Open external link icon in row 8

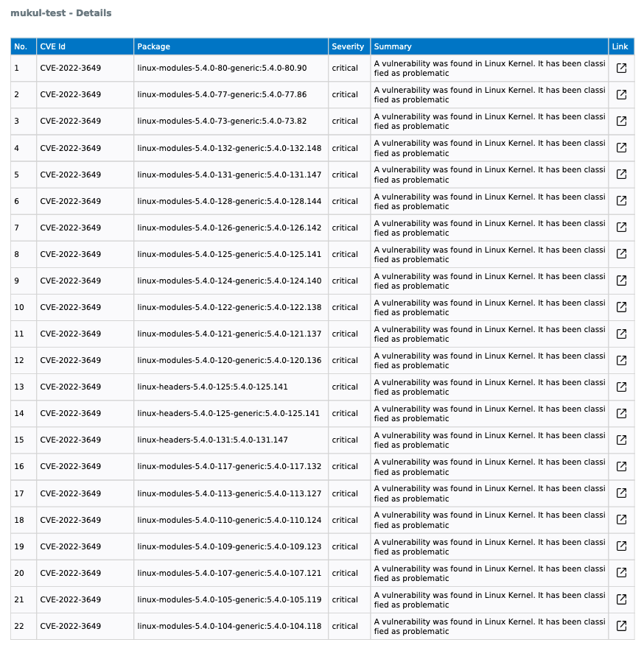(x=621, y=254)
